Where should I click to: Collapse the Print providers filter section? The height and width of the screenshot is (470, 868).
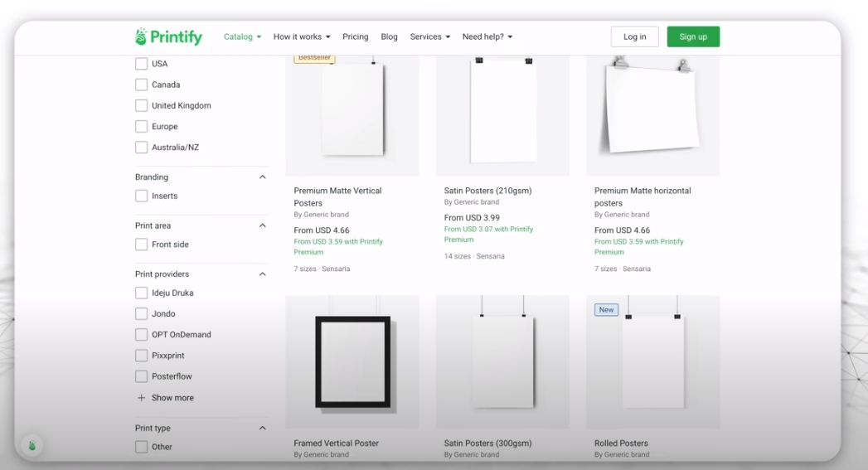(263, 274)
